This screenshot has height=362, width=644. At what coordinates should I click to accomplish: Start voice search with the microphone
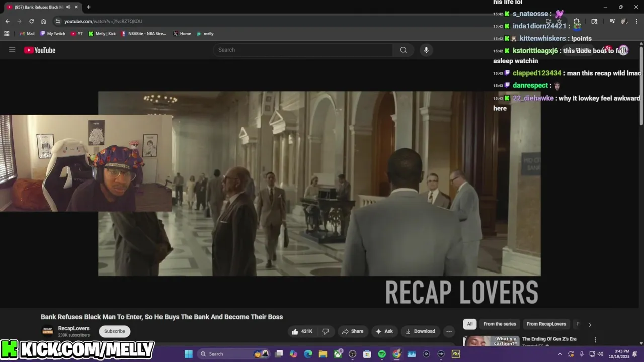coord(426,50)
